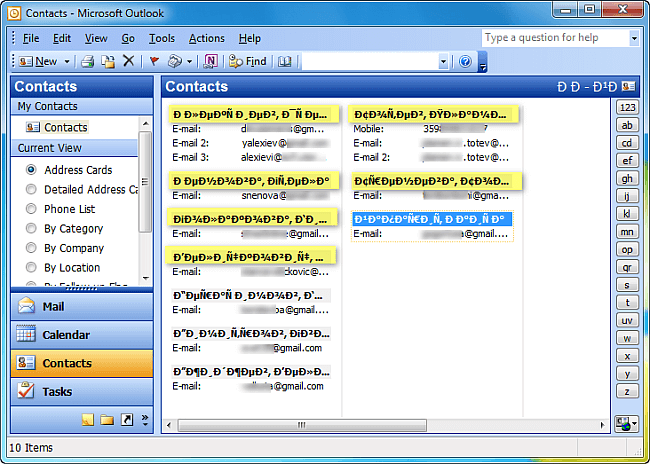Click the orange Contacts navigation button
The image size is (650, 464).
pyautogui.click(x=82, y=363)
